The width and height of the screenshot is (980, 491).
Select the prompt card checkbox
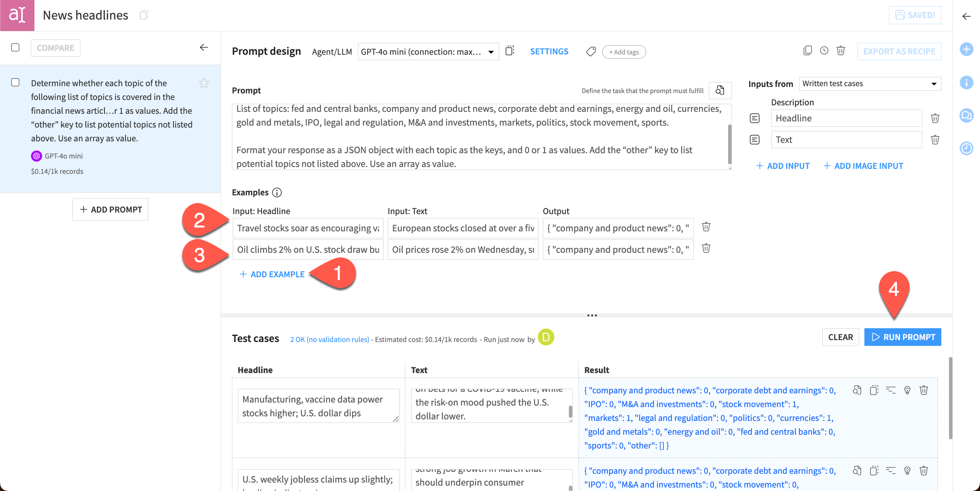coord(15,82)
